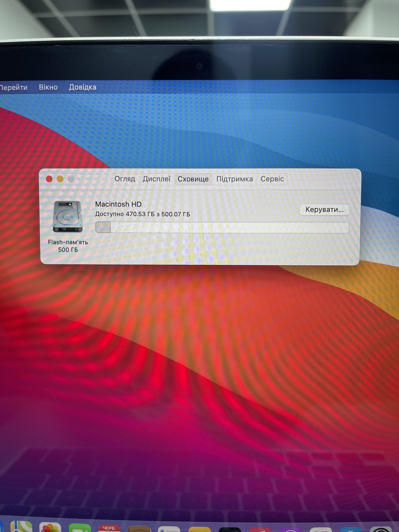Select the Сховище tab
Image resolution: width=399 pixels, height=532 pixels.
click(x=193, y=179)
